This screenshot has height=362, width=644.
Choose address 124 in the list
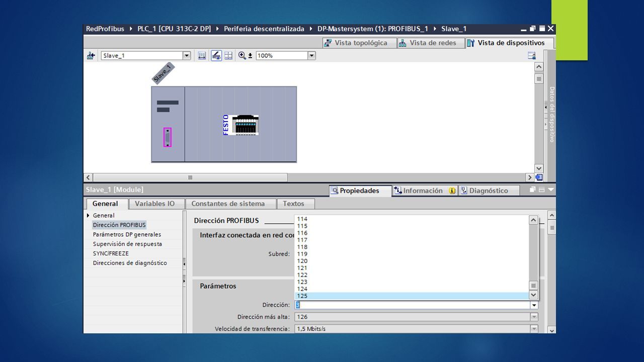[411, 289]
